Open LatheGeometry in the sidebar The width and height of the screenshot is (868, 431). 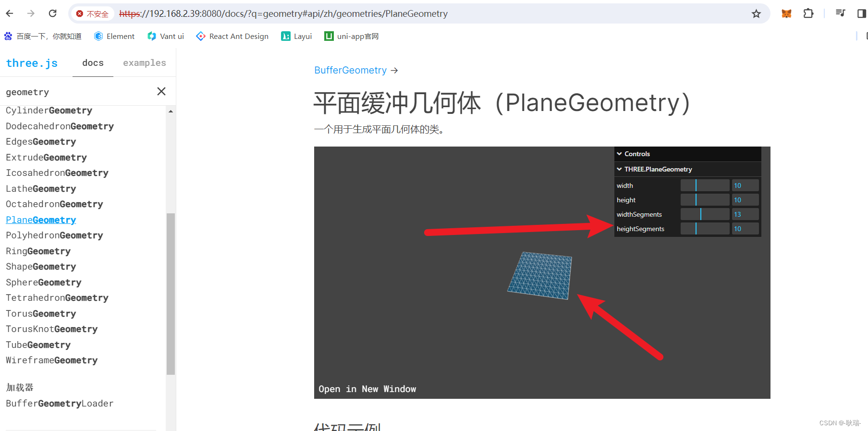click(41, 189)
